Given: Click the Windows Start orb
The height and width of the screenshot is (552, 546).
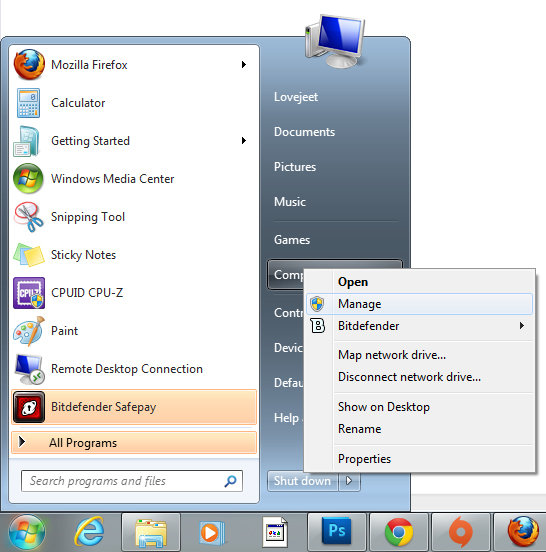Looking at the screenshot, I should coord(27,532).
